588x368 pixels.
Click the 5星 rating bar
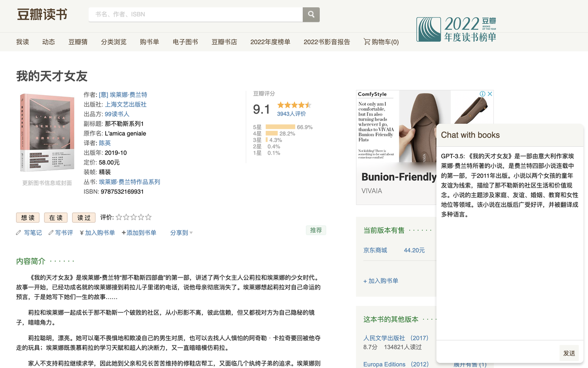280,127
